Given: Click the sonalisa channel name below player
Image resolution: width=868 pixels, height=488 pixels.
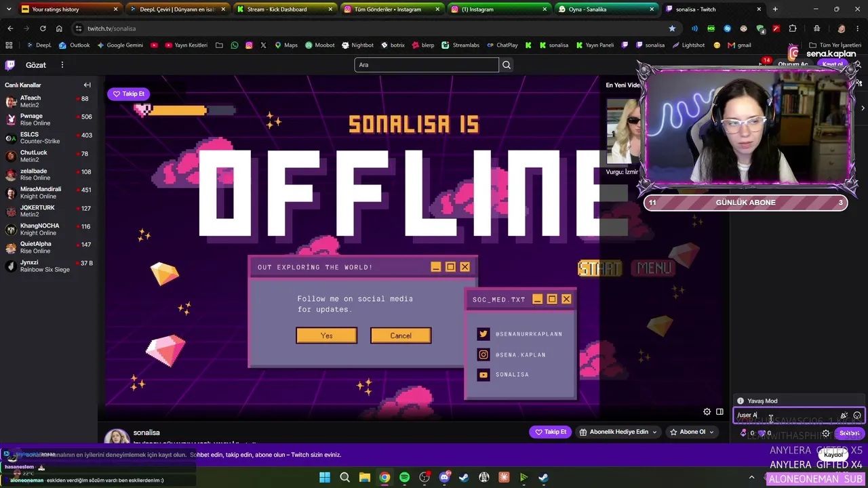Looking at the screenshot, I should [146, 432].
